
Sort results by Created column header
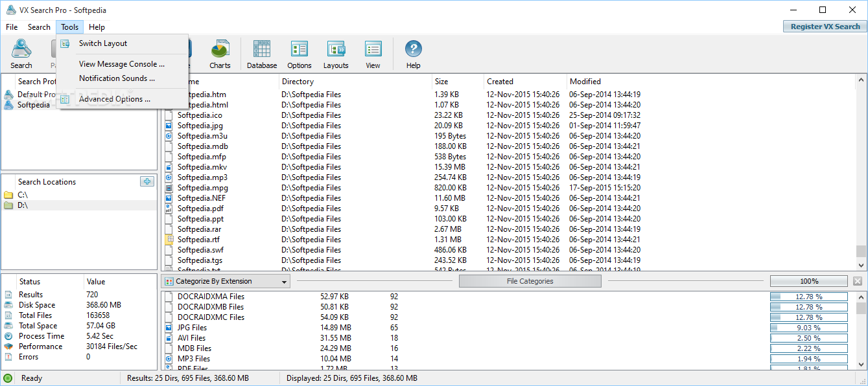click(x=525, y=82)
